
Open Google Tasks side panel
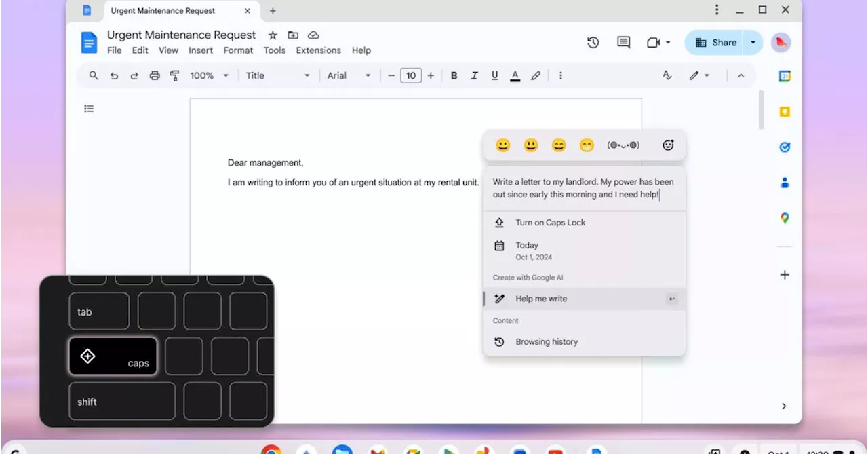pos(785,147)
